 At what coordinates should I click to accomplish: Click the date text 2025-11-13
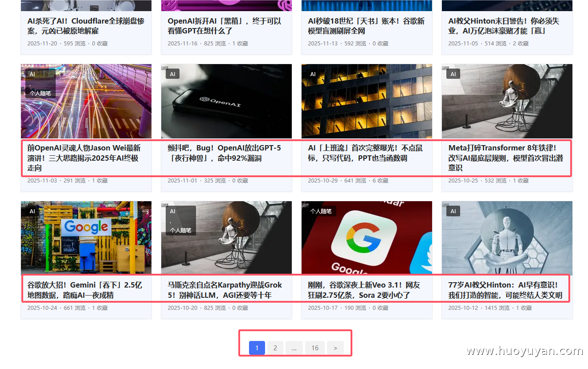click(323, 44)
